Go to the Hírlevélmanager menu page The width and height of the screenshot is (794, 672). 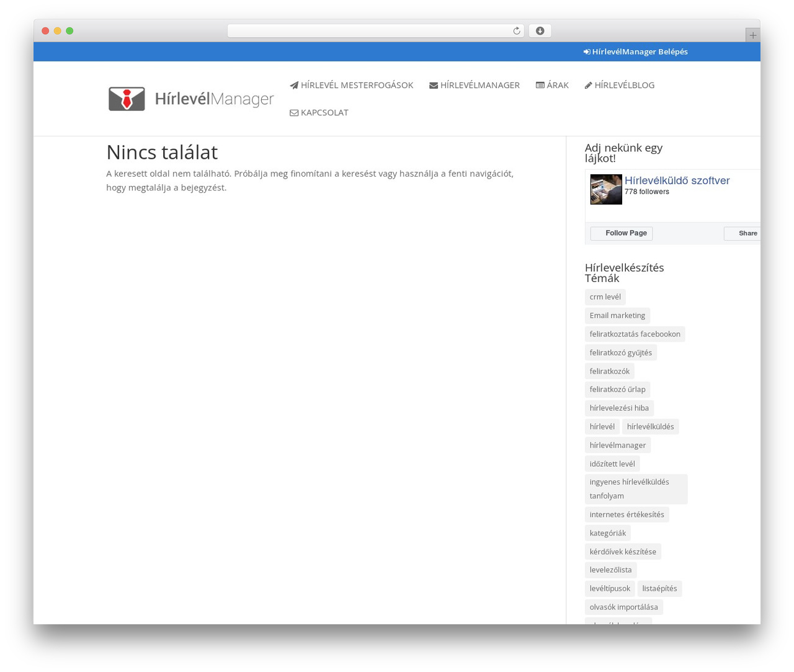tap(475, 86)
